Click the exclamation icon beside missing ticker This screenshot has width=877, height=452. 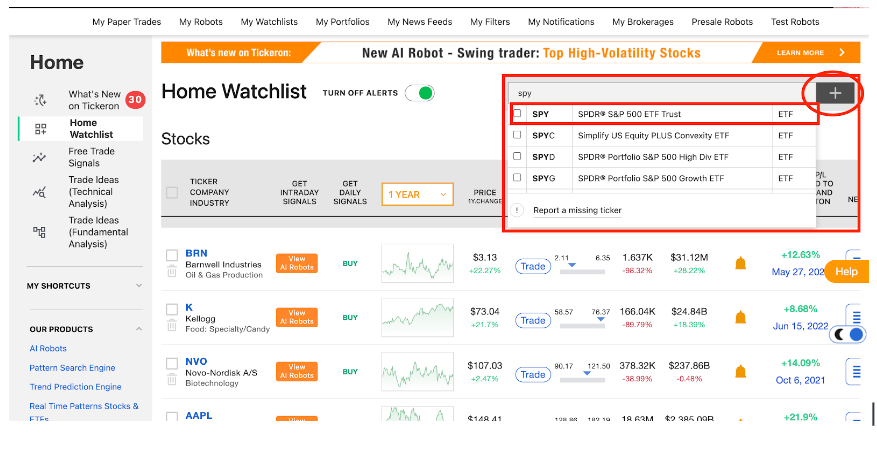click(x=517, y=210)
